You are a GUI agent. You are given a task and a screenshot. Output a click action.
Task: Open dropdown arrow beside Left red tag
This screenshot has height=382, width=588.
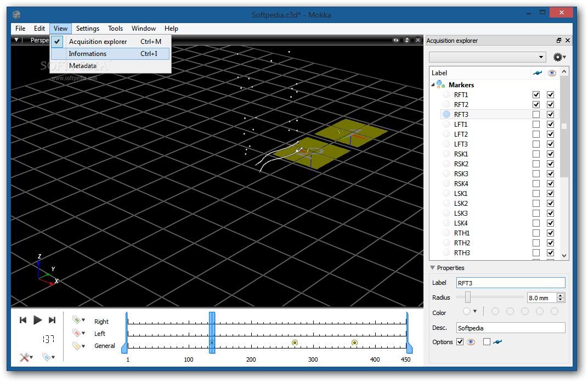[x=83, y=333]
